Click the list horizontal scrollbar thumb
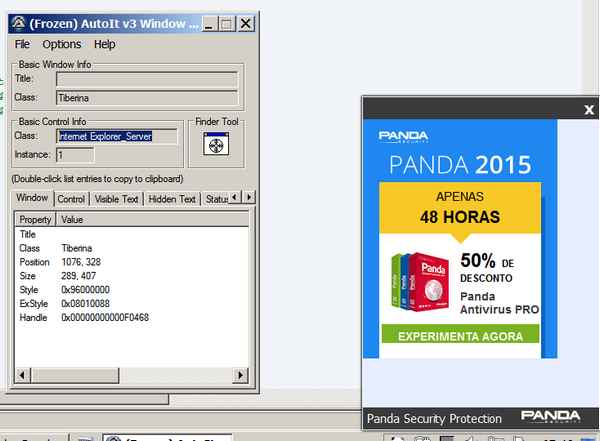This screenshot has height=441, width=600. click(75, 375)
